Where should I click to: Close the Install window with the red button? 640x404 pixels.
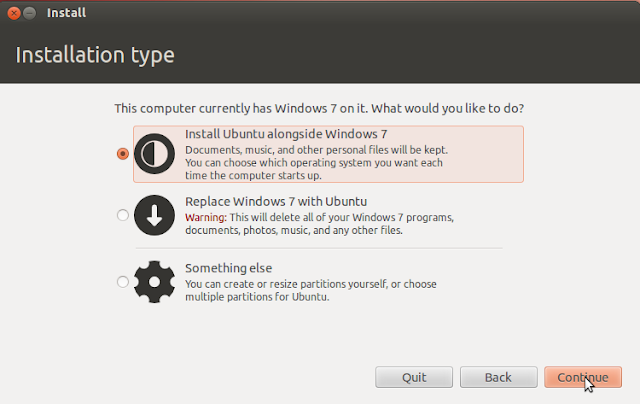(14, 13)
